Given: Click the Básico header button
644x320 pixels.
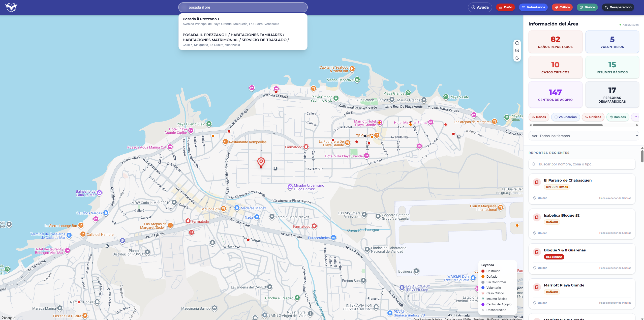Looking at the screenshot, I should click(x=587, y=7).
